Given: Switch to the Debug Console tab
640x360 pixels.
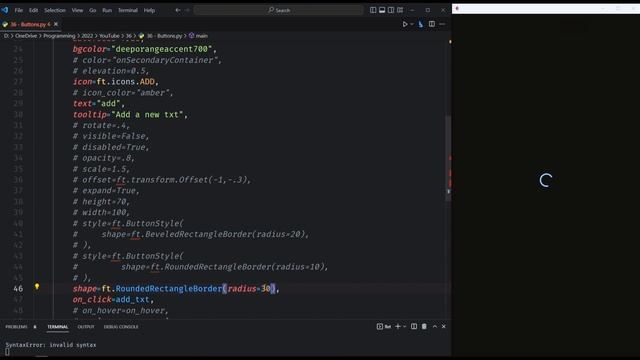Looking at the screenshot, I should pyautogui.click(x=121, y=327).
